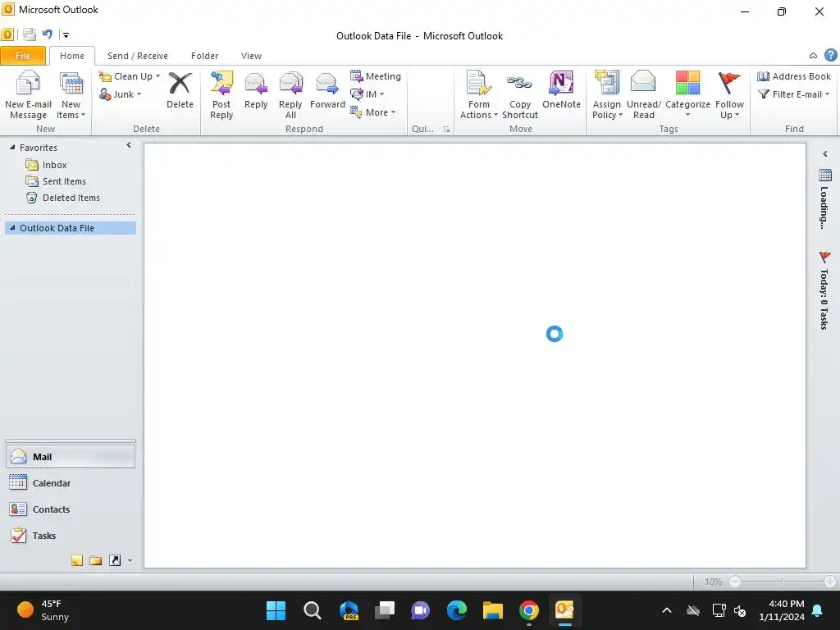840x630 pixels.
Task: Open the Notes icon in navigation pane
Action: click(x=77, y=560)
